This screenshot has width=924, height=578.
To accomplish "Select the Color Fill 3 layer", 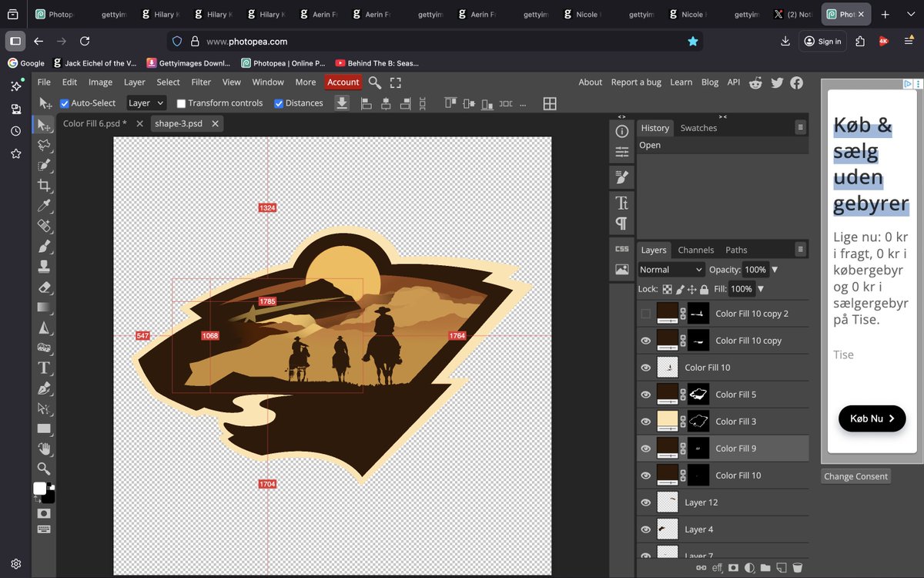I will tap(735, 422).
